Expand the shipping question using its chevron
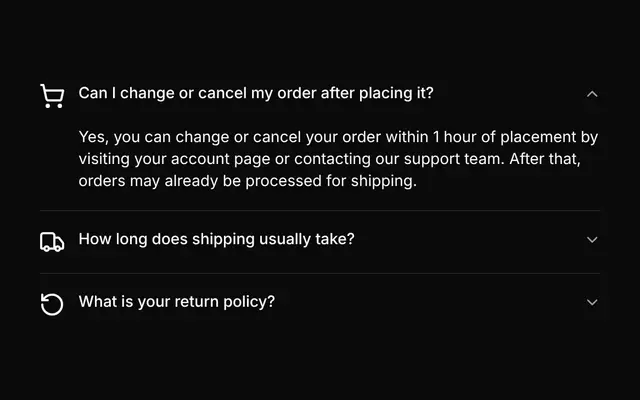The height and width of the screenshot is (400, 640). (x=592, y=240)
